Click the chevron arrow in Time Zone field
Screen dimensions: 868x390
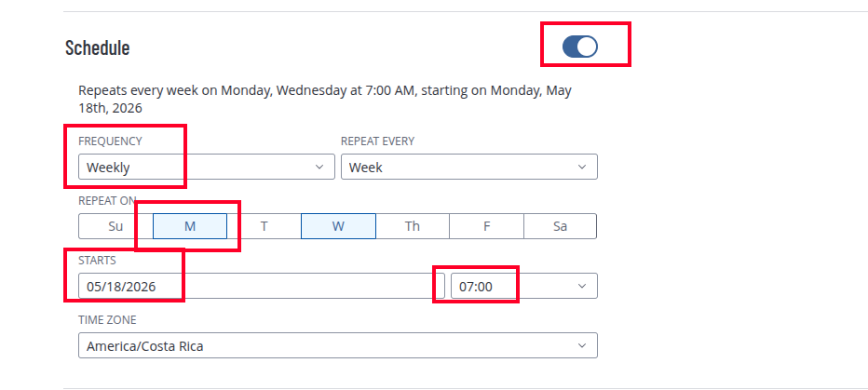(x=581, y=345)
